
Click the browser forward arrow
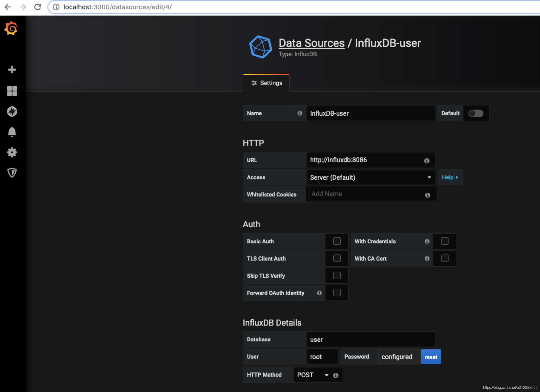[23, 7]
